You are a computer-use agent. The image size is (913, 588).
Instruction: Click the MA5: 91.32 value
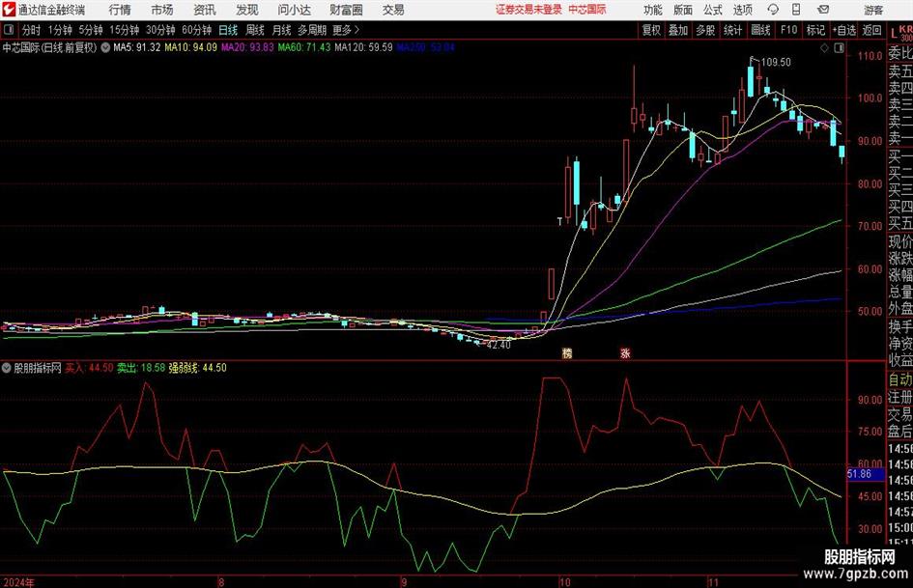(x=137, y=47)
